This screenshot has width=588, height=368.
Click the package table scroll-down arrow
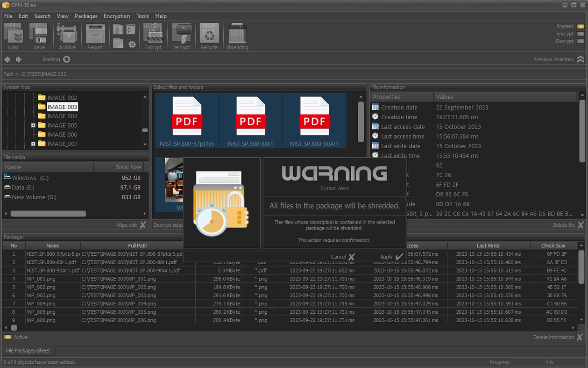pos(581,320)
